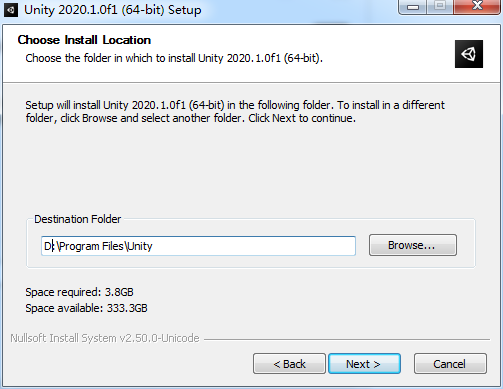Close the Unity Setup window
Image resolution: width=503 pixels, height=389 pixels.
pos(477,6)
